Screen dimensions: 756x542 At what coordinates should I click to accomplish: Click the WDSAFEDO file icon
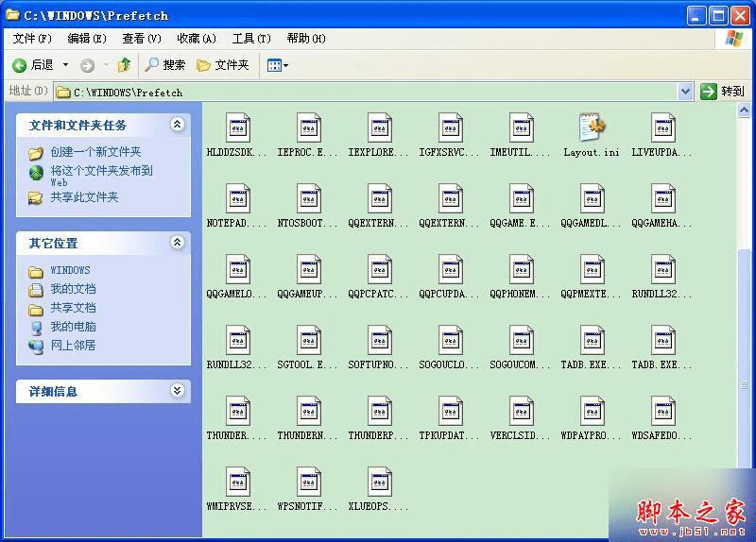[x=663, y=411]
